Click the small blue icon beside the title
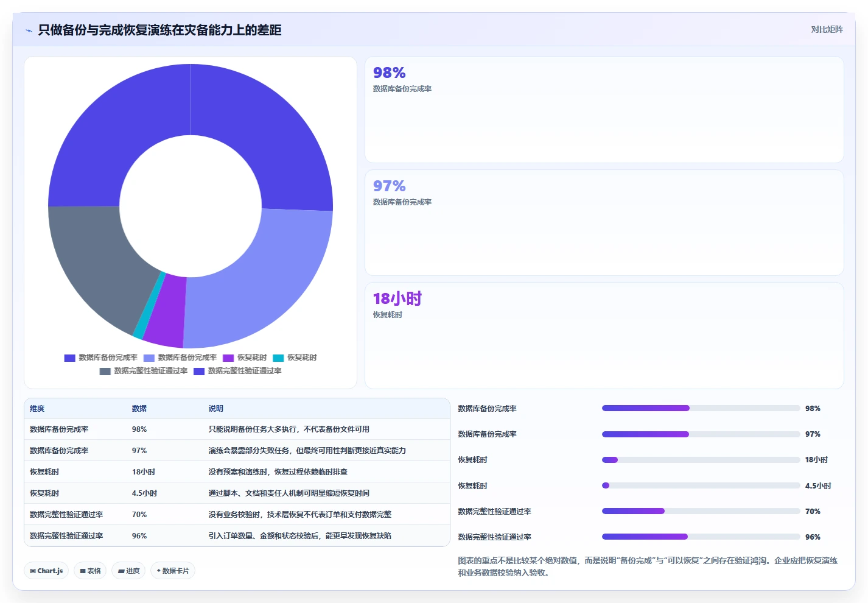This screenshot has width=868, height=603. point(29,30)
